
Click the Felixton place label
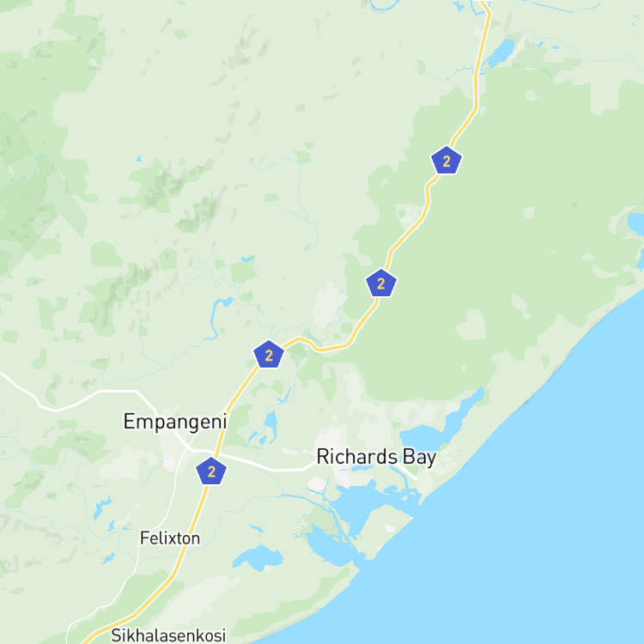(170, 538)
